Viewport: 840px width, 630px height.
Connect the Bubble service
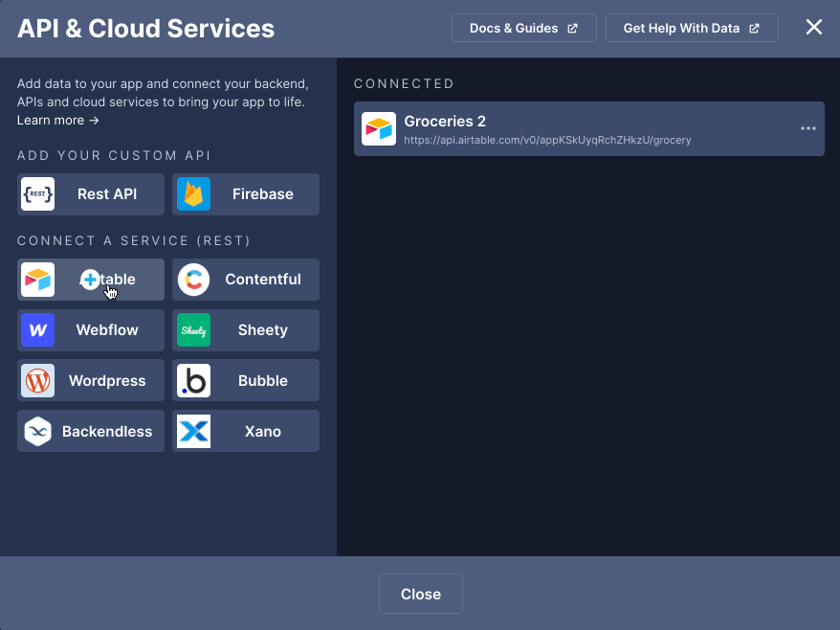tap(246, 381)
